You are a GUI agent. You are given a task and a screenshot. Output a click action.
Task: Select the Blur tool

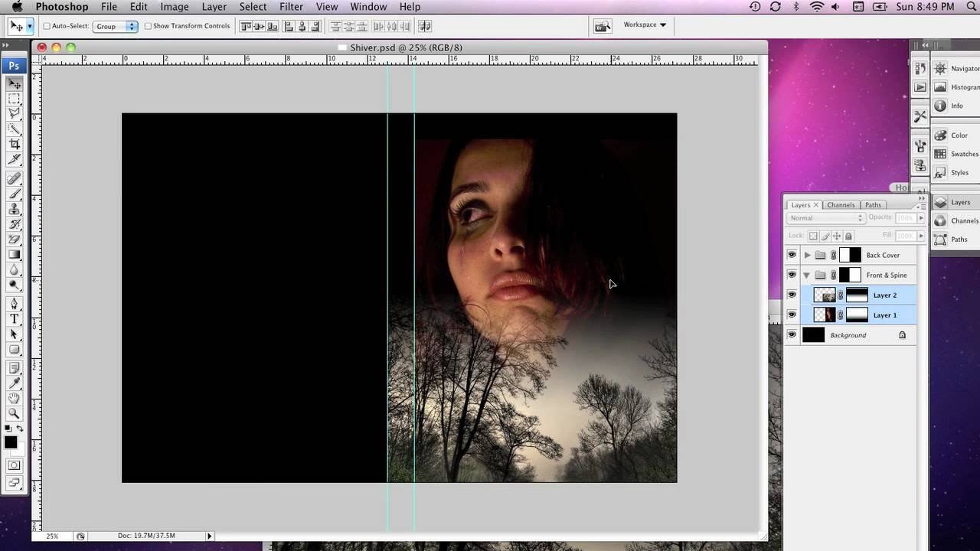[14, 270]
